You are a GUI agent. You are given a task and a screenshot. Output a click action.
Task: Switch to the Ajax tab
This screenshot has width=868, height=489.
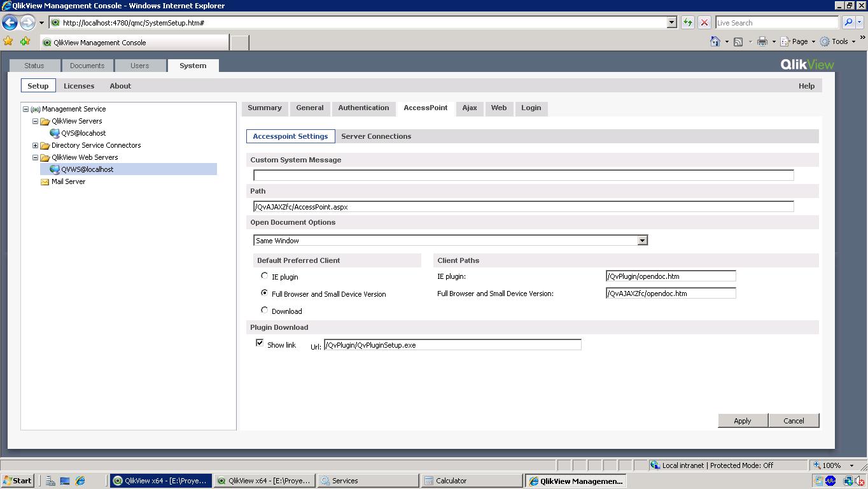[470, 108]
